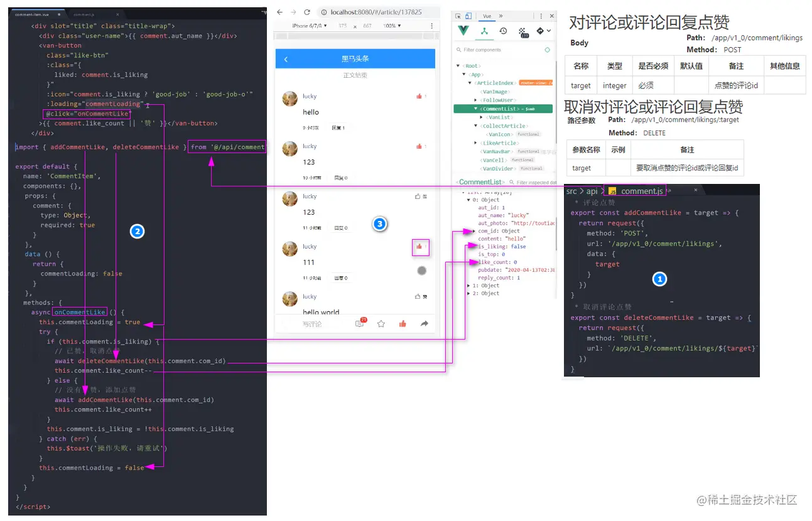Click the red thumbs-up in bottom bar

coord(403,324)
